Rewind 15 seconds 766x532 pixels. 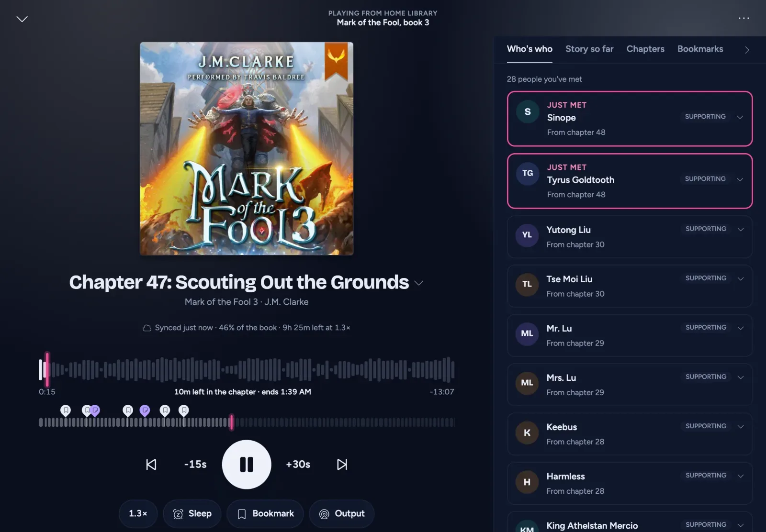pos(195,465)
